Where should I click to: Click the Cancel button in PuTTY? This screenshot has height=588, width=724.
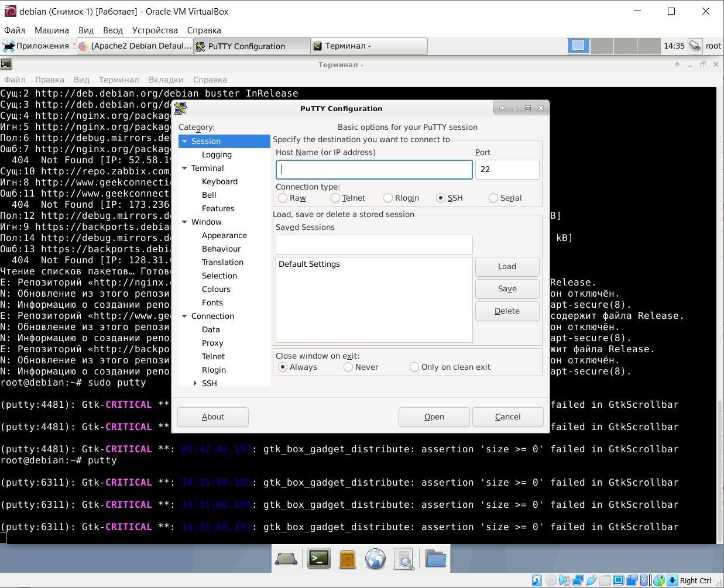point(507,417)
